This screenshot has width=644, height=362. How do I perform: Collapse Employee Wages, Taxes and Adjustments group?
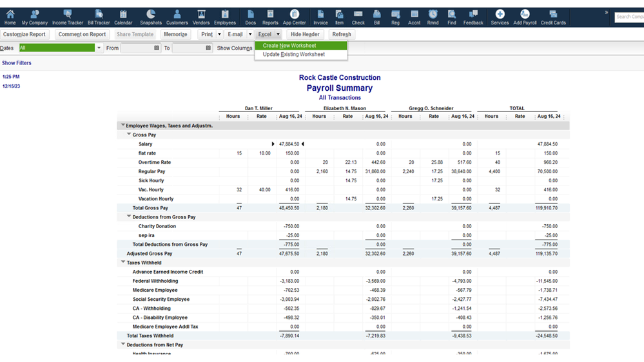(x=122, y=126)
